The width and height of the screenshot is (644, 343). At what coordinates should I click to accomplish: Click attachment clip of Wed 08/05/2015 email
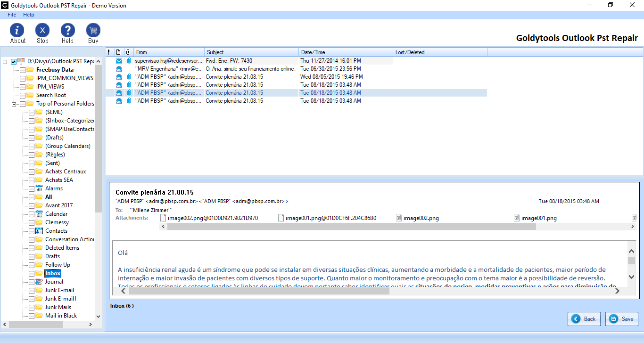coord(128,77)
